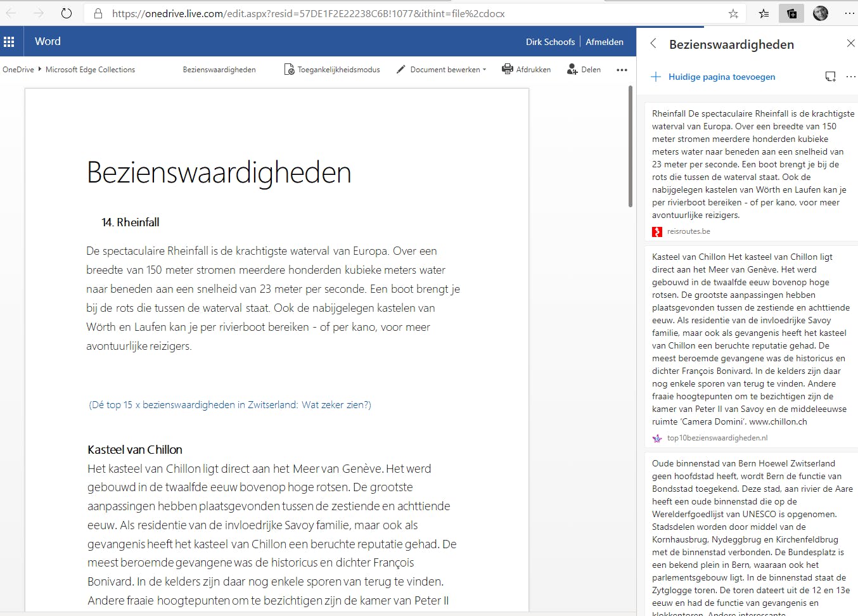Open the top 15 bezienswaardigheden Zwitserland link

[230, 404]
